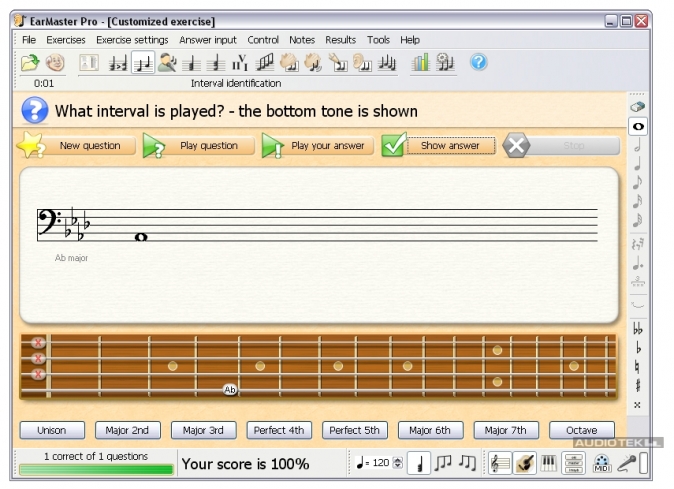Select the half note in note palette
The image size is (674, 489).
(x=638, y=145)
